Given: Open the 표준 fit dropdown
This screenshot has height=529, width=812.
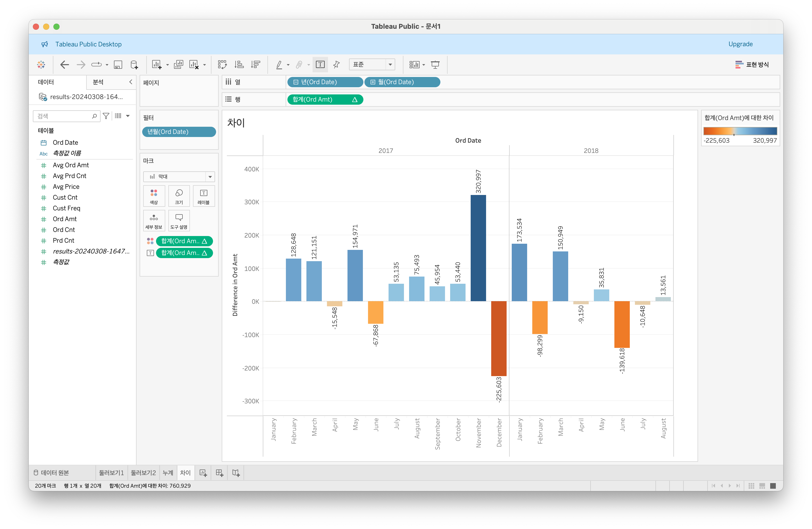Looking at the screenshot, I should tap(372, 64).
